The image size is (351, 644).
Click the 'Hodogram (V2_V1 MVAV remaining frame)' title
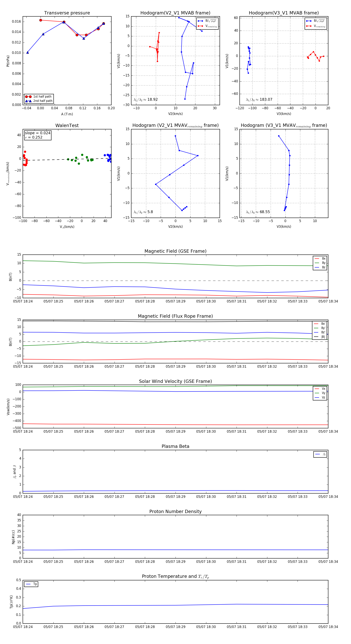175,125
